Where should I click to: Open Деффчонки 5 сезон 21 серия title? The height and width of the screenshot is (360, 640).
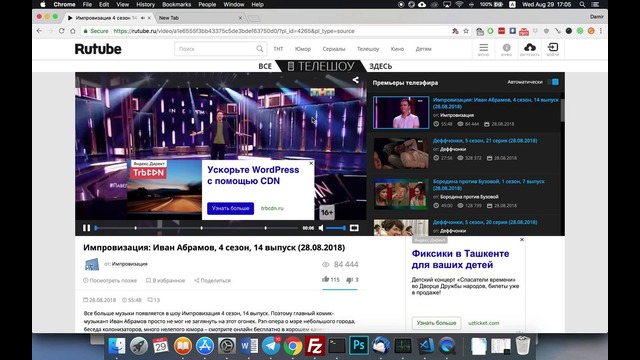485,140
